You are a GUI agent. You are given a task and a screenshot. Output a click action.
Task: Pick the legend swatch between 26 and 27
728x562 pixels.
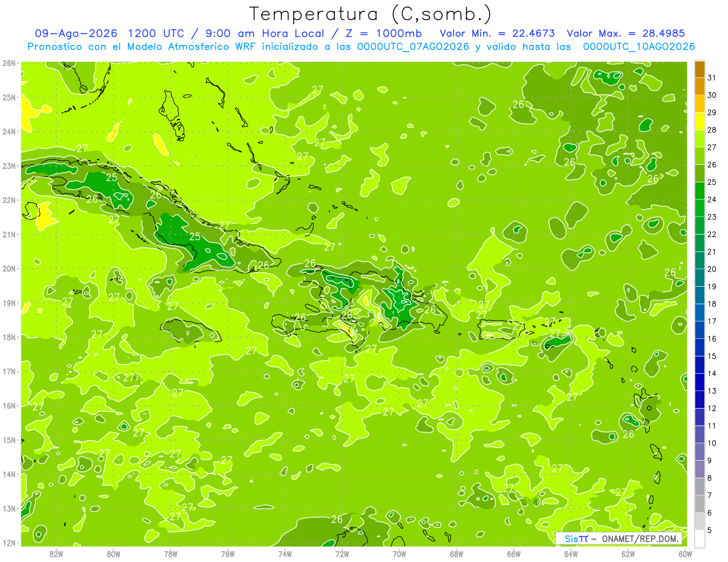(699, 156)
